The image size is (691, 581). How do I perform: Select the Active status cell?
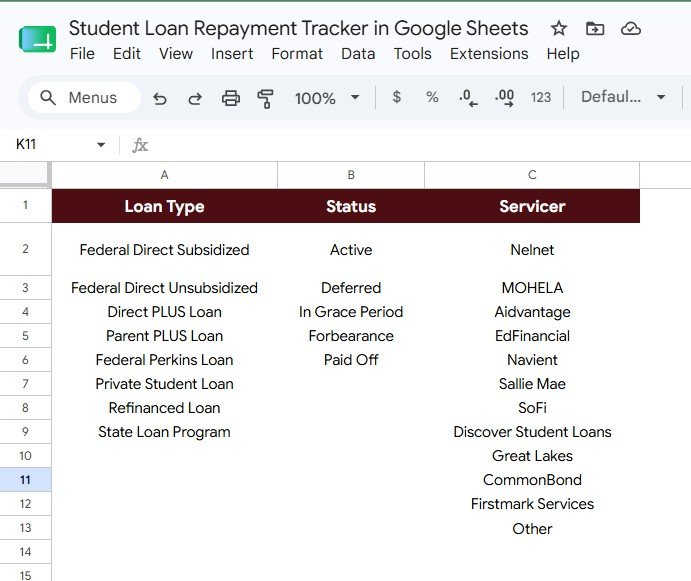coord(351,250)
